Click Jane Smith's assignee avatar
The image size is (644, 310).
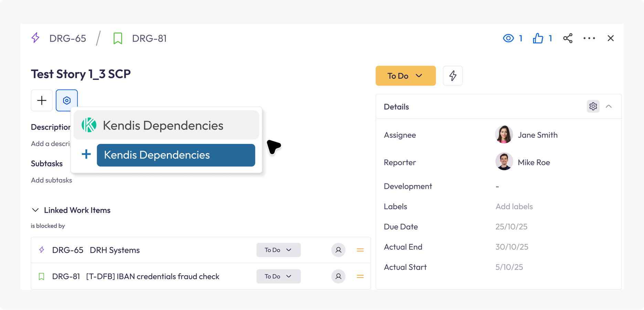504,134
